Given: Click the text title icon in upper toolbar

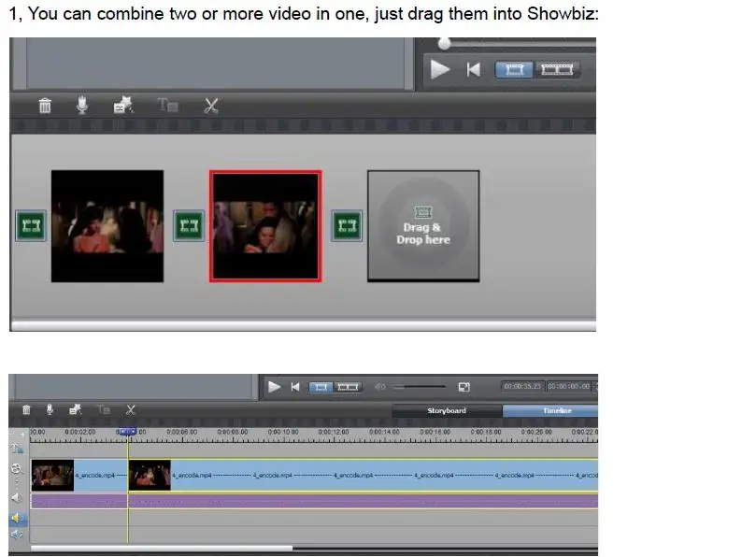Looking at the screenshot, I should tap(167, 105).
